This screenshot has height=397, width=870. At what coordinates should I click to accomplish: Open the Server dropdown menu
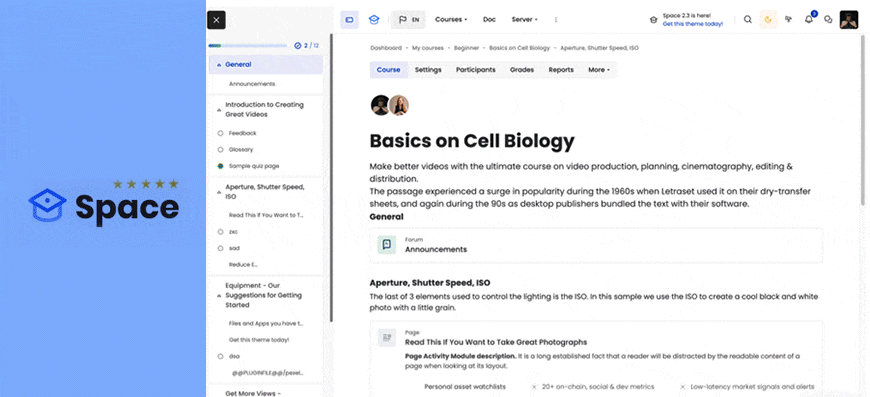click(x=524, y=19)
